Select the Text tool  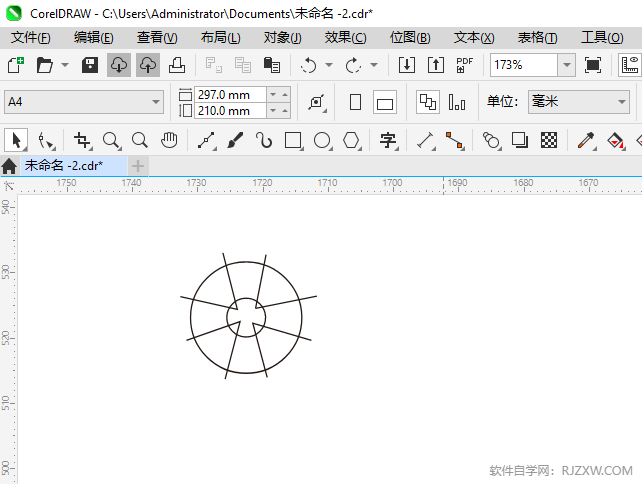pos(389,140)
